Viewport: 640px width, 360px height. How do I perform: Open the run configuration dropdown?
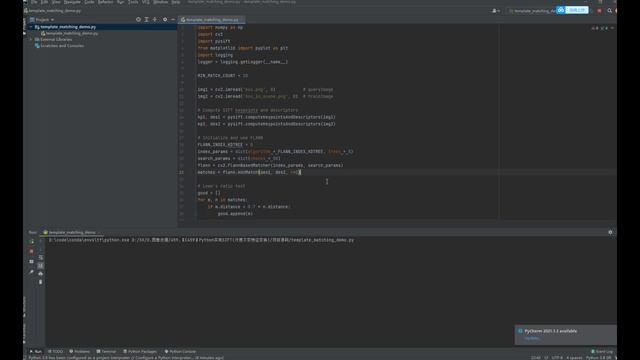[532, 11]
